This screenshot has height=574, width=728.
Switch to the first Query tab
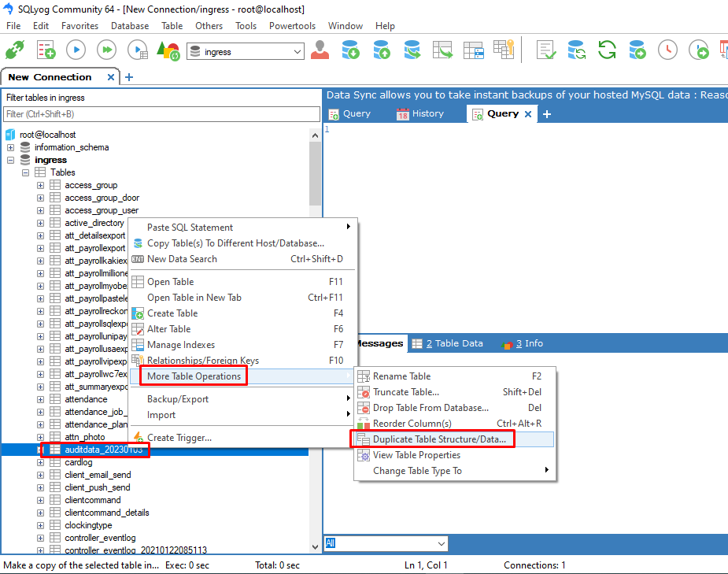[x=349, y=114]
